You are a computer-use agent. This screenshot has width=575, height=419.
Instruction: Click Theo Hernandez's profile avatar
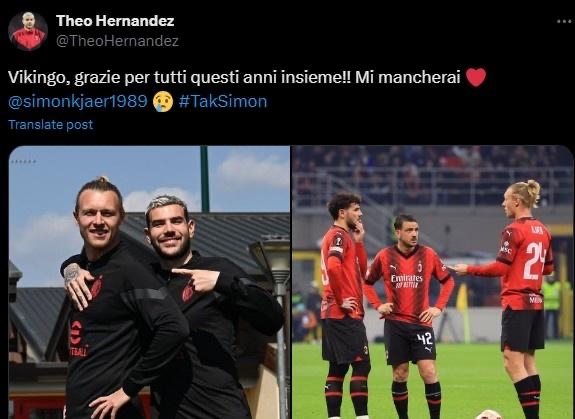tap(28, 31)
